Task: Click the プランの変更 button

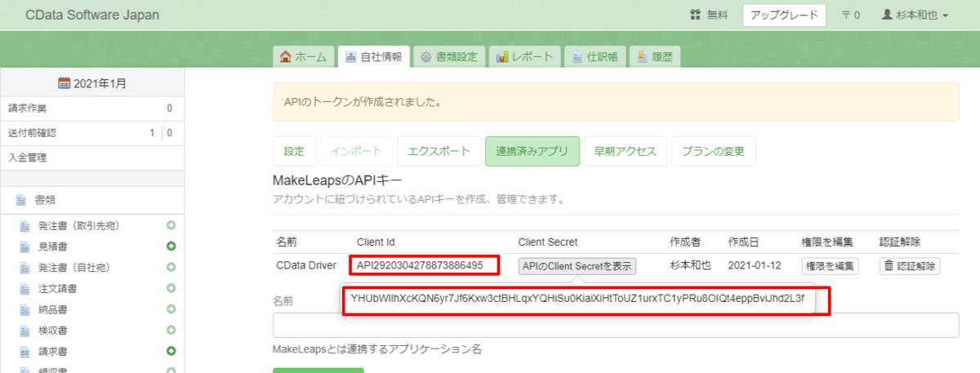Action: (x=713, y=151)
